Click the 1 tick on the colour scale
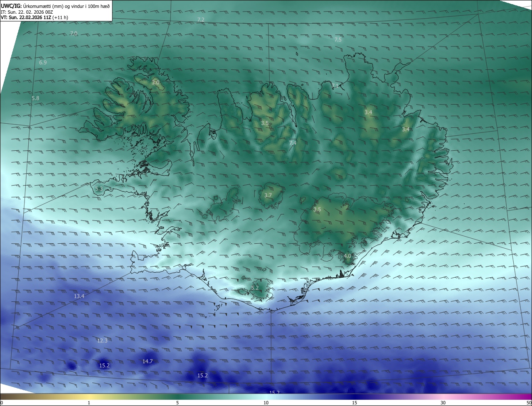The height and width of the screenshot is (406, 532). [x=89, y=403]
